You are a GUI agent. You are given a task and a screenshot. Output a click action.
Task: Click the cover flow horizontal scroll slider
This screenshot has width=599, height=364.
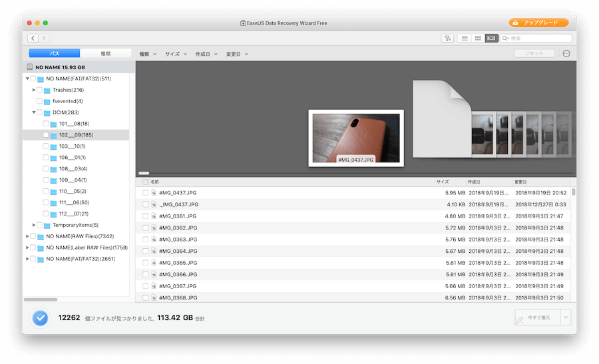tap(144, 173)
